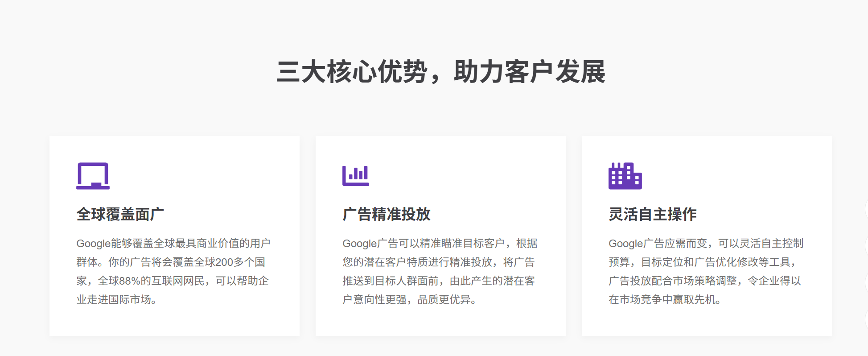Click the purple building icon above 灵活自主操作
This screenshot has height=356, width=868.
(x=625, y=176)
